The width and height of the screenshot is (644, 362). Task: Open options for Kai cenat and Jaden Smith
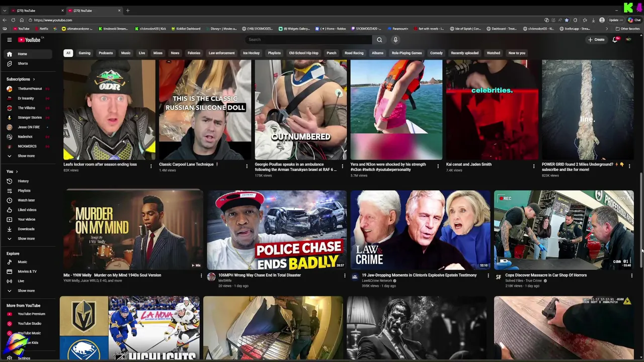534,166
